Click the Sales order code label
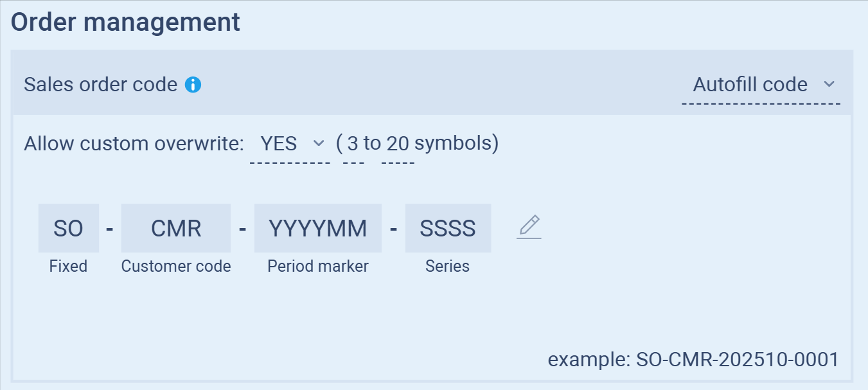 point(100,85)
